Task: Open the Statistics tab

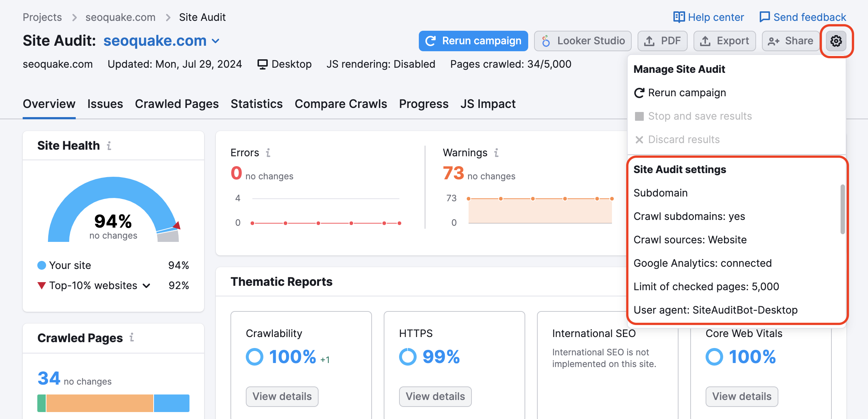Action: 256,104
